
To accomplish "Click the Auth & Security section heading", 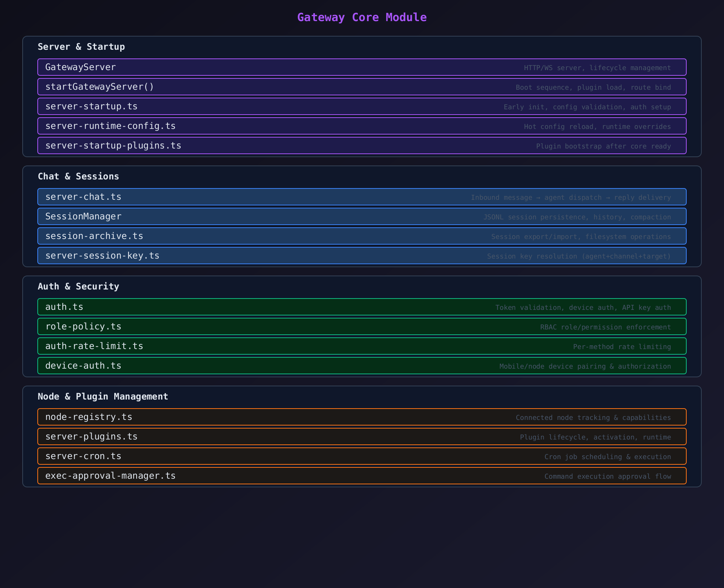I will pos(78,286).
